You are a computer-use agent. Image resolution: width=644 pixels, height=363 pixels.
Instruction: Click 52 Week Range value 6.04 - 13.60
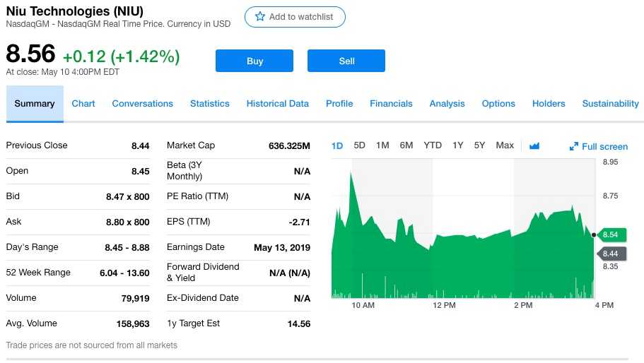point(124,273)
